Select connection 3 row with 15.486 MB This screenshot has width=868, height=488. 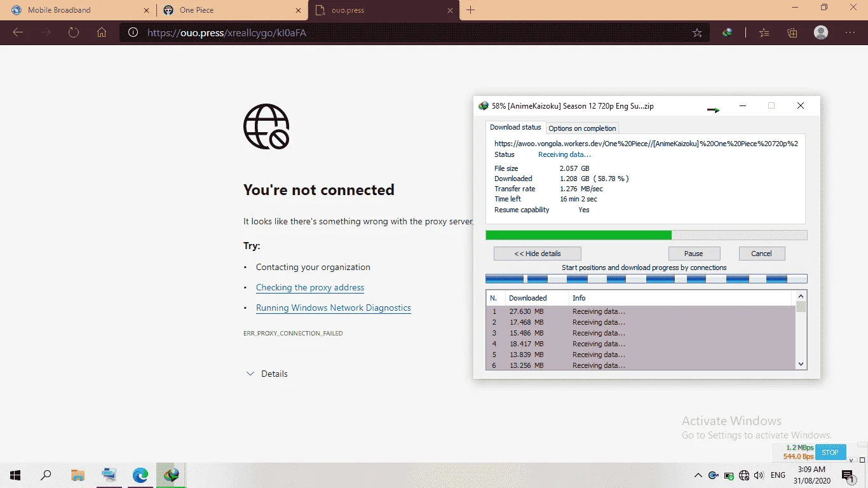pyautogui.click(x=641, y=333)
